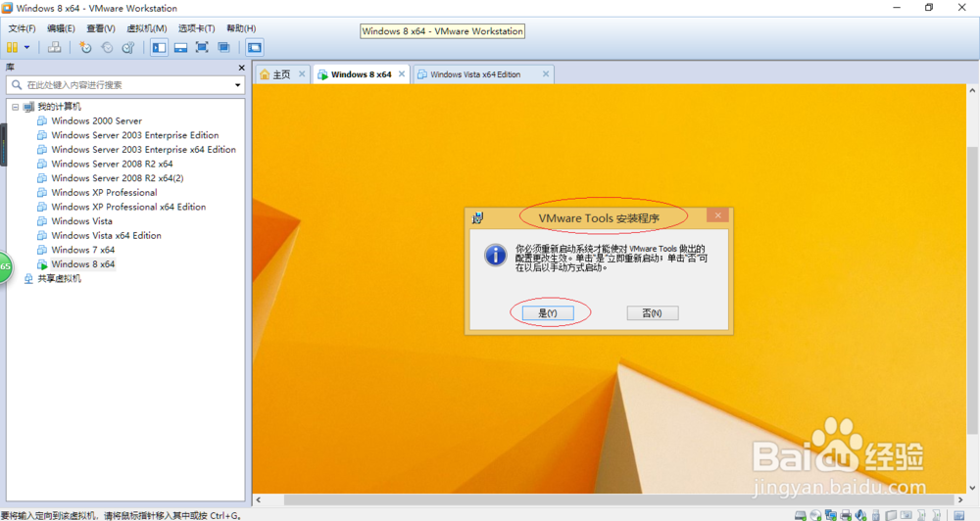Click the VM view scroll-down arrow

click(972, 488)
